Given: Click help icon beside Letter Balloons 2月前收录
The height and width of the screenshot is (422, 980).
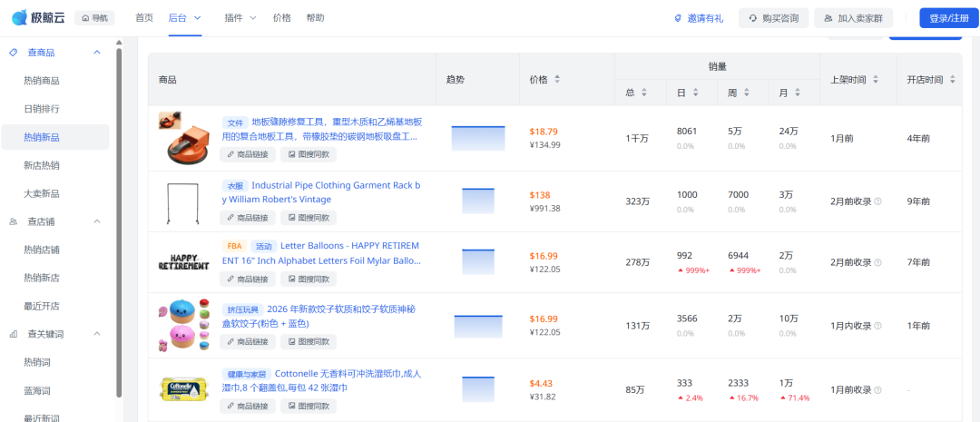Looking at the screenshot, I should tap(877, 262).
